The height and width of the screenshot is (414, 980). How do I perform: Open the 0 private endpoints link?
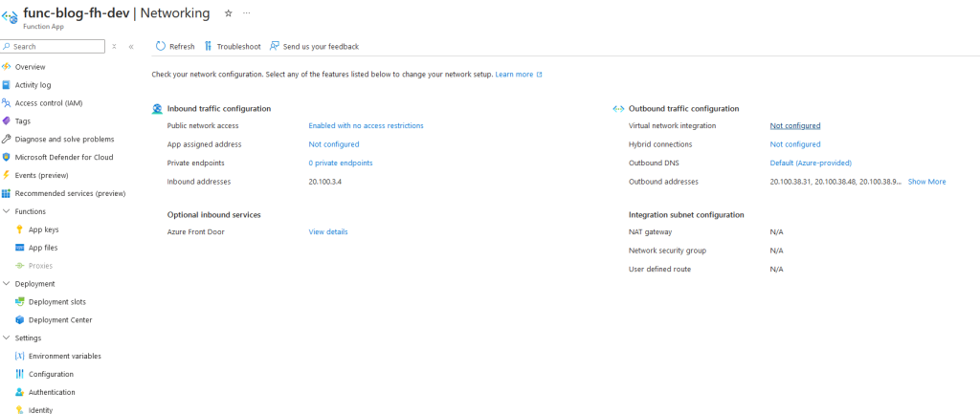(x=341, y=163)
